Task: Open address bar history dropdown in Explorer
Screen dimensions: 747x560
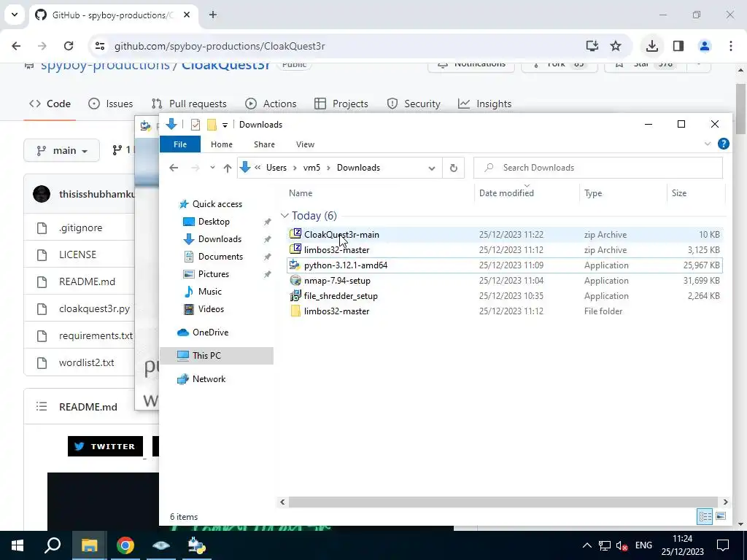Action: click(x=432, y=168)
